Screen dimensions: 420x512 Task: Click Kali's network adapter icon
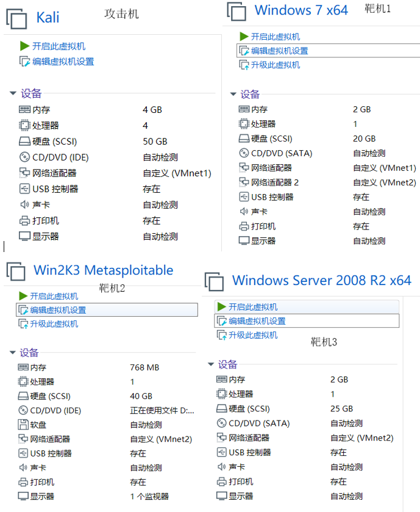click(x=24, y=173)
